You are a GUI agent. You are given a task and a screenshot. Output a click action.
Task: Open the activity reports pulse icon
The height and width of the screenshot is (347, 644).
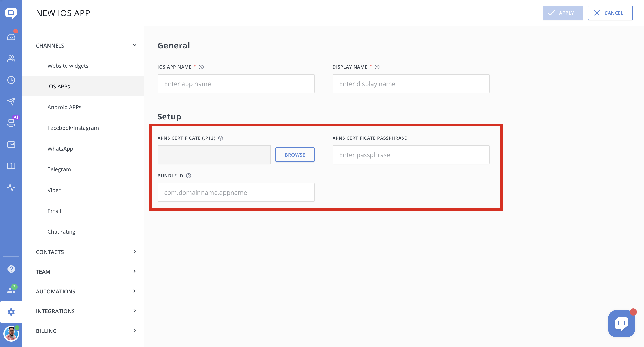(x=11, y=188)
